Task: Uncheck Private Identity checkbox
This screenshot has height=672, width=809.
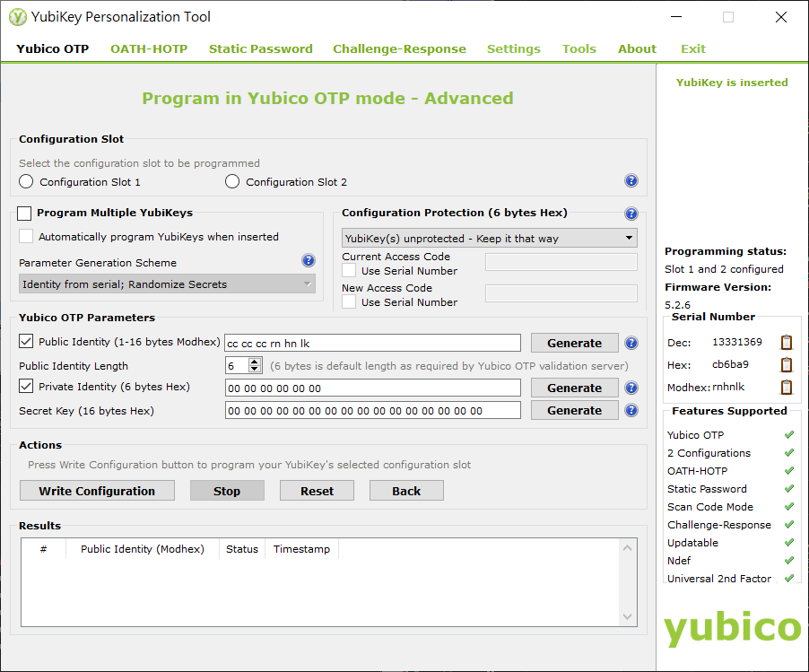Action: click(26, 386)
